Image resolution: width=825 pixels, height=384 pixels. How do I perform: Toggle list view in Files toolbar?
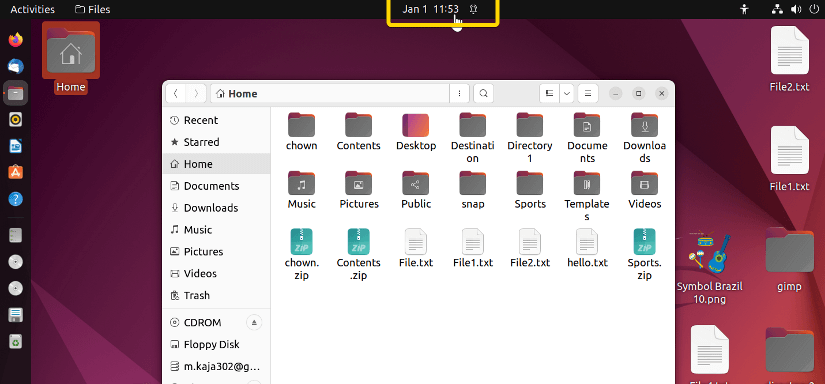pos(549,94)
